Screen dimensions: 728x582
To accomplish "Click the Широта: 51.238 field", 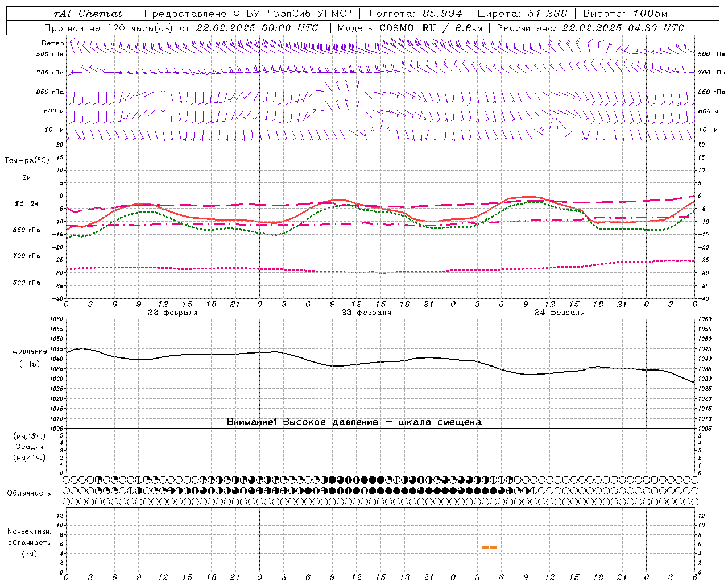I will [x=522, y=14].
